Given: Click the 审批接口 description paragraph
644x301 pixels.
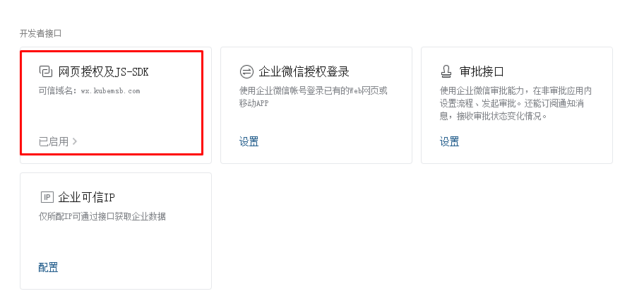Looking at the screenshot, I should [516, 104].
